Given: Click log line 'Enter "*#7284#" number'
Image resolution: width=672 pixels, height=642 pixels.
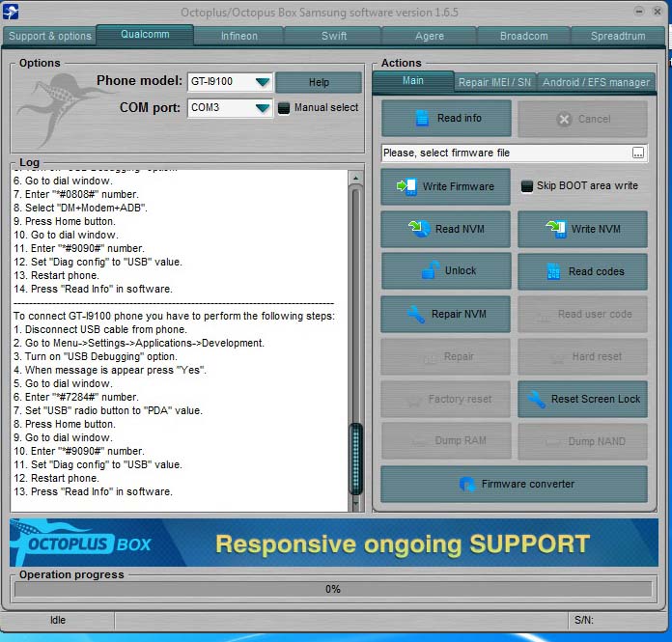Looking at the screenshot, I should click(76, 397).
